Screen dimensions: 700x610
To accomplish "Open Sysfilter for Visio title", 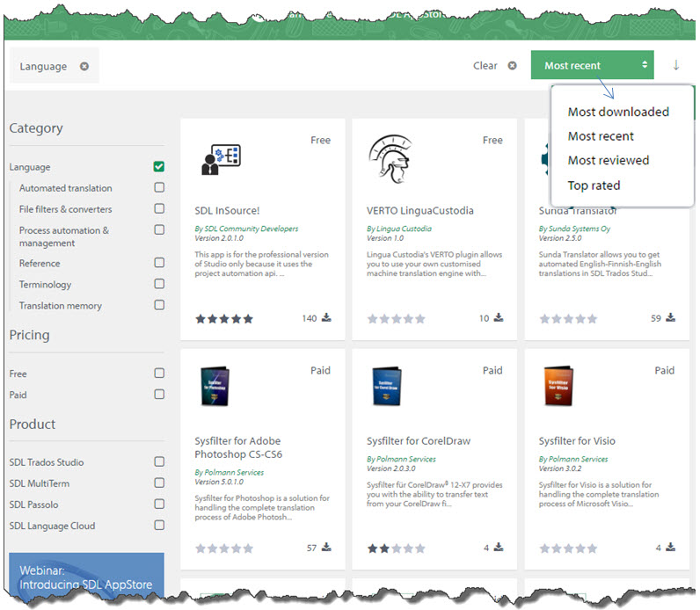I will [x=577, y=441].
